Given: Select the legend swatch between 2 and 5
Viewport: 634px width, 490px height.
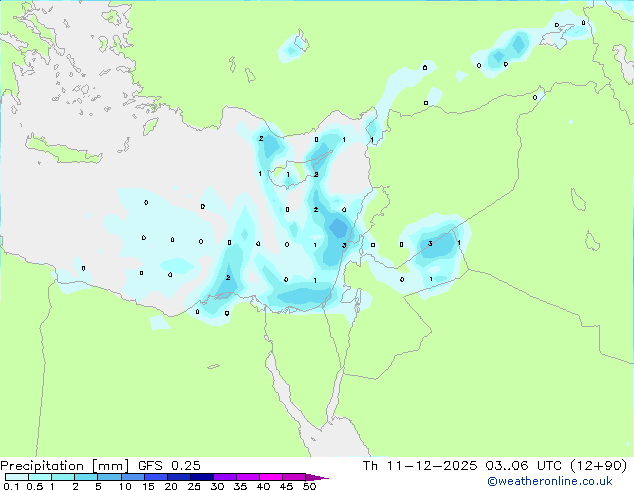Looking at the screenshot, I should [x=86, y=477].
